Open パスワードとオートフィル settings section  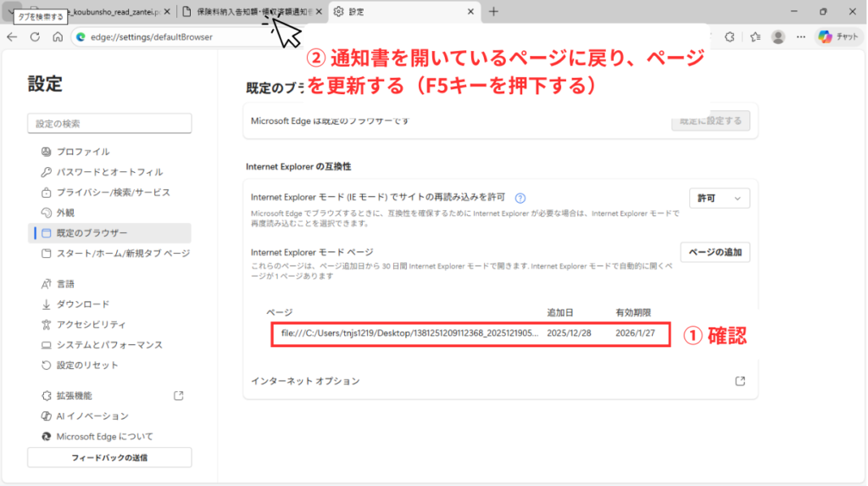tap(109, 172)
